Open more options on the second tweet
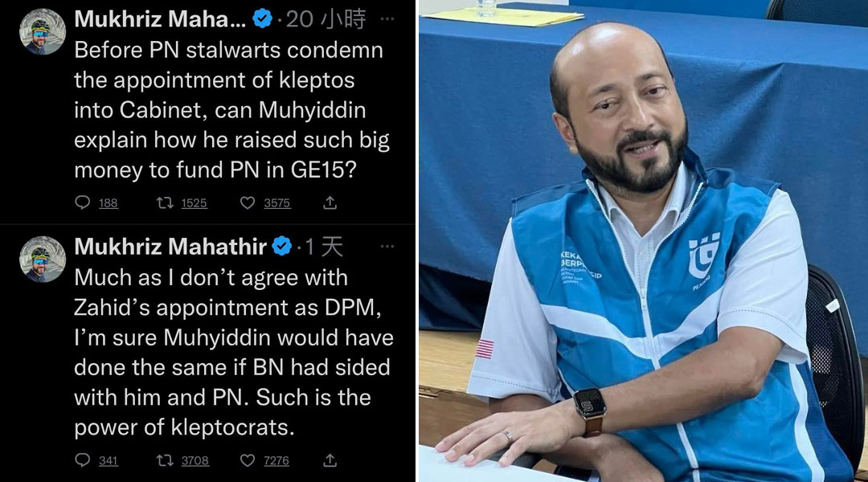Viewport: 868px width, 482px height. [x=387, y=247]
